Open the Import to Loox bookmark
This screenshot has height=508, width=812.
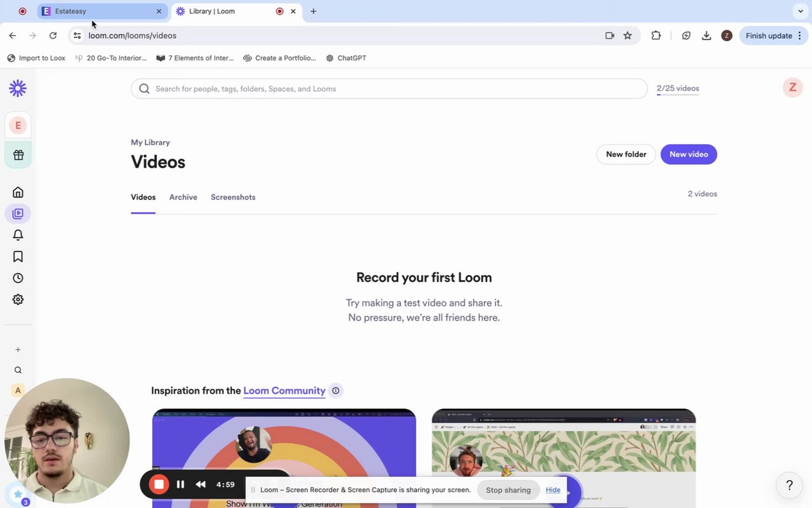pyautogui.click(x=36, y=58)
